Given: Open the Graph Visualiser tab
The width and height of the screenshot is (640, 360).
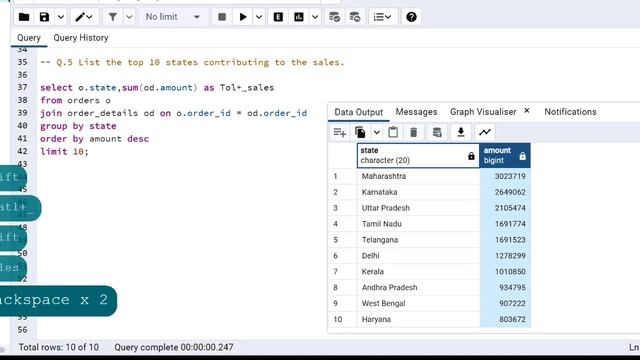Looking at the screenshot, I should [x=483, y=112].
